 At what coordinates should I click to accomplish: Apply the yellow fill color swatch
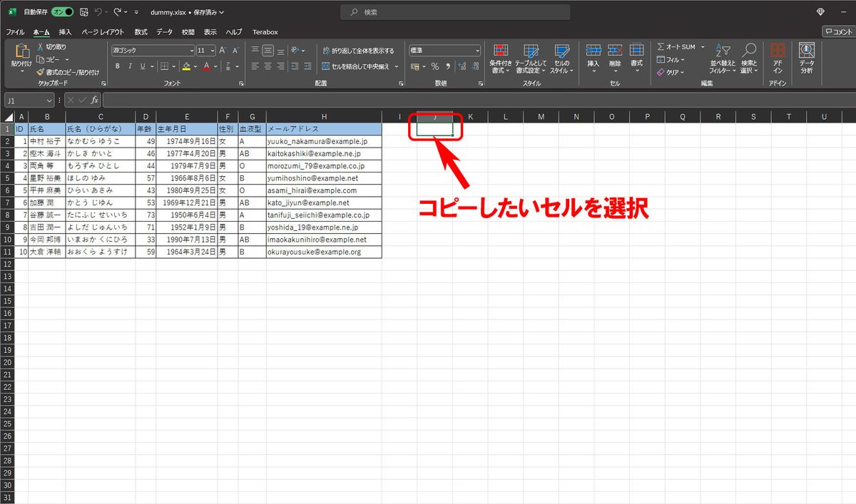(186, 66)
